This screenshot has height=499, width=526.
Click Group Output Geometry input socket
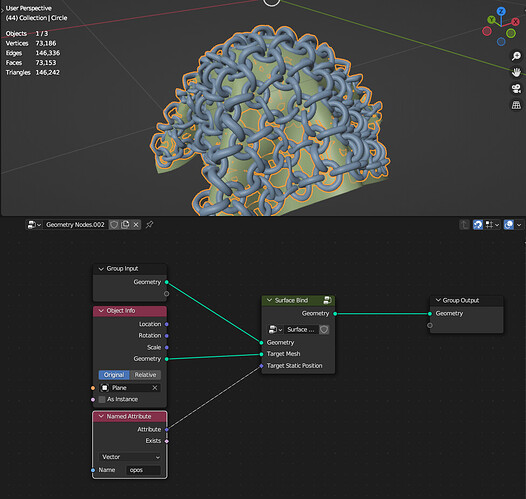pos(430,314)
